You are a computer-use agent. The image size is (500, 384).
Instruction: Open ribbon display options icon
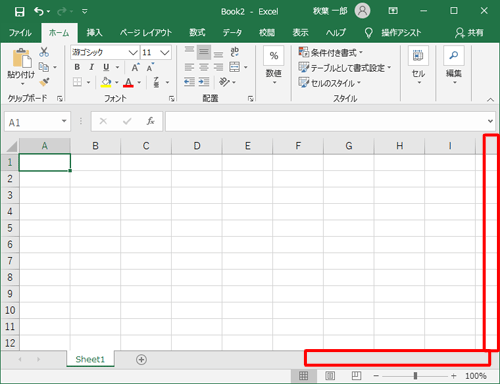pyautogui.click(x=393, y=11)
